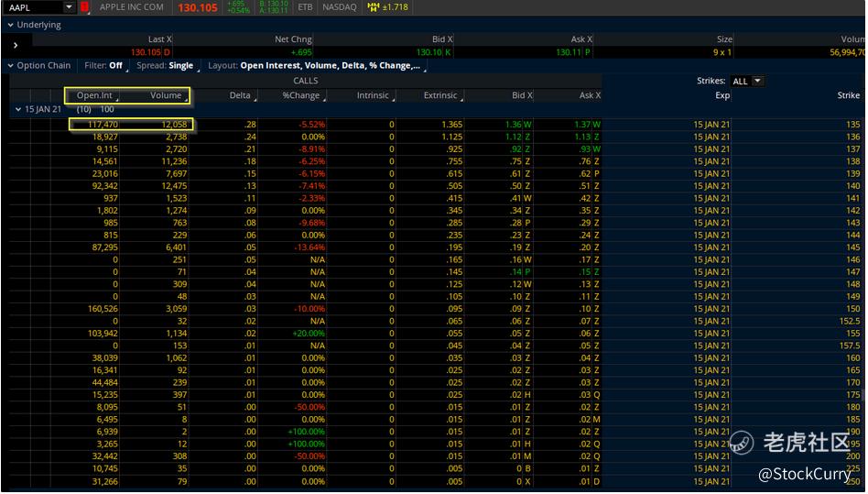Screen dimensions: 868x494
Task: Click the Intrinsic column header
Action: click(x=373, y=95)
